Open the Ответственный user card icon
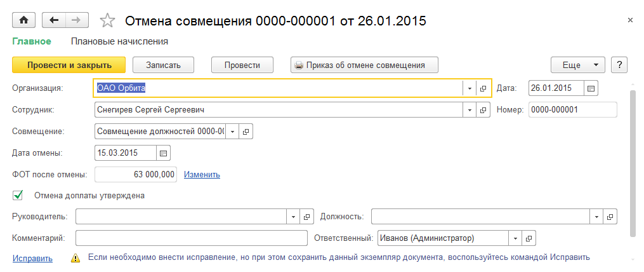 tap(529, 238)
